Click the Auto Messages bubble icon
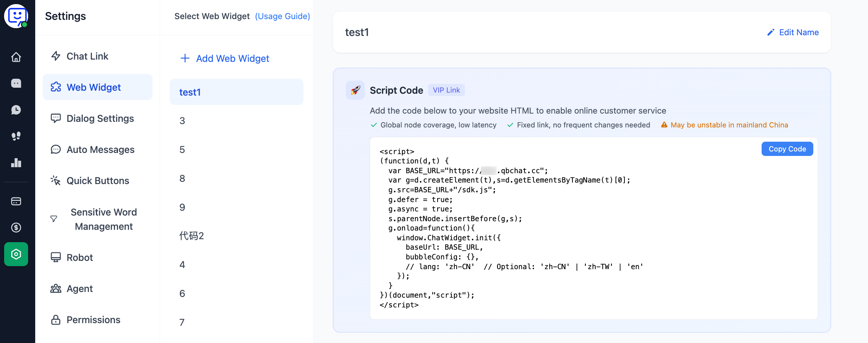Viewport: 868px width, 343px height. [56, 149]
